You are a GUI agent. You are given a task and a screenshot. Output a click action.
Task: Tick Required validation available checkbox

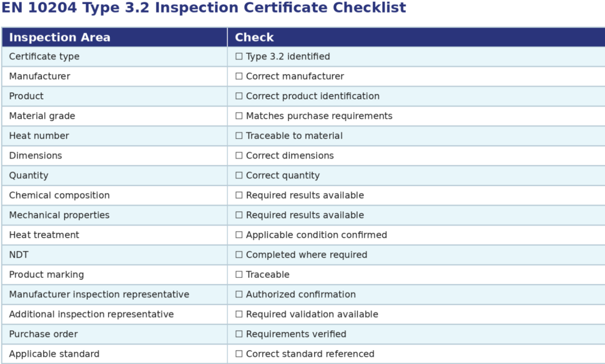pyautogui.click(x=239, y=314)
